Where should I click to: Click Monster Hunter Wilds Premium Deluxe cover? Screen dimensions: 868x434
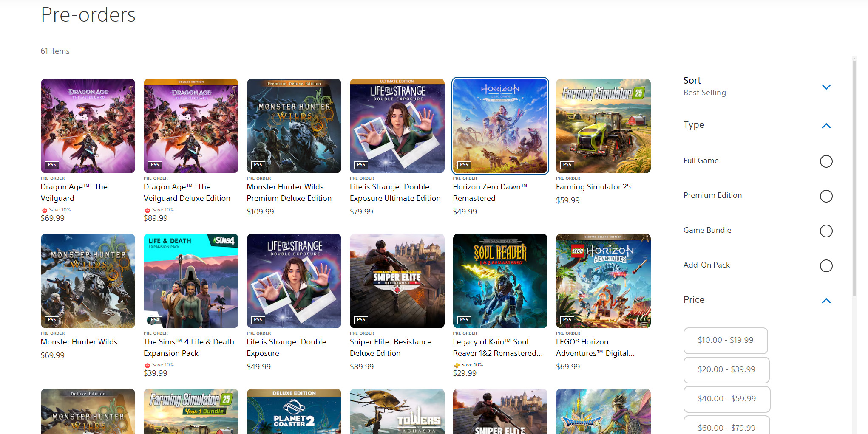[294, 126]
